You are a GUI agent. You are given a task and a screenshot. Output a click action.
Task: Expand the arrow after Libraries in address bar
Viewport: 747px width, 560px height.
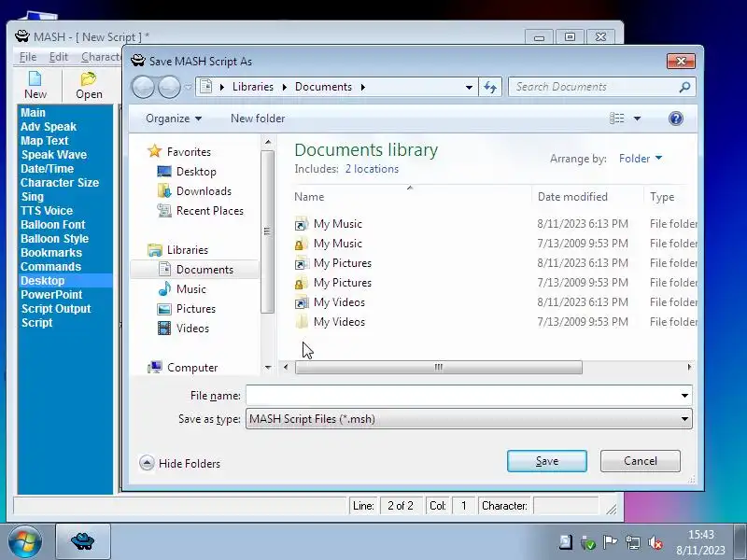285,87
